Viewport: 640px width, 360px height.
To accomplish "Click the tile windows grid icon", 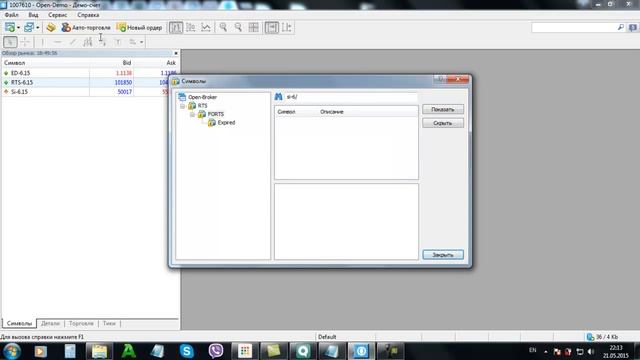I will tap(253, 27).
